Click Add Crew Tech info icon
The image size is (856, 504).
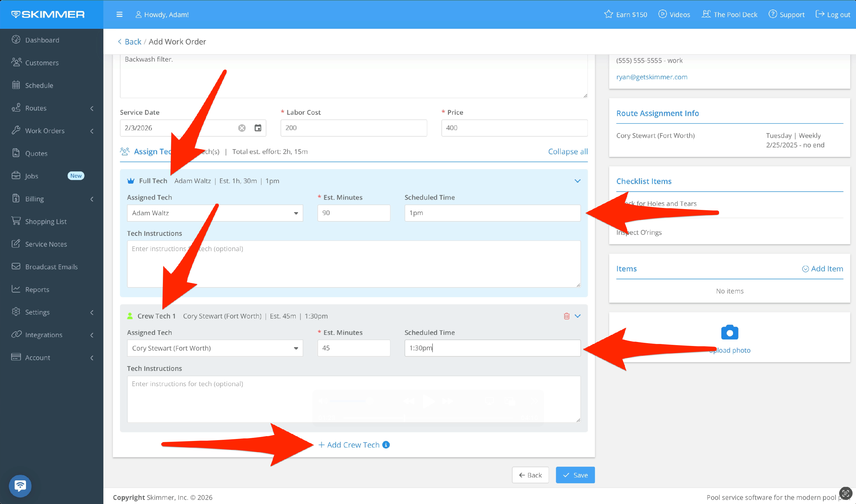point(386,445)
